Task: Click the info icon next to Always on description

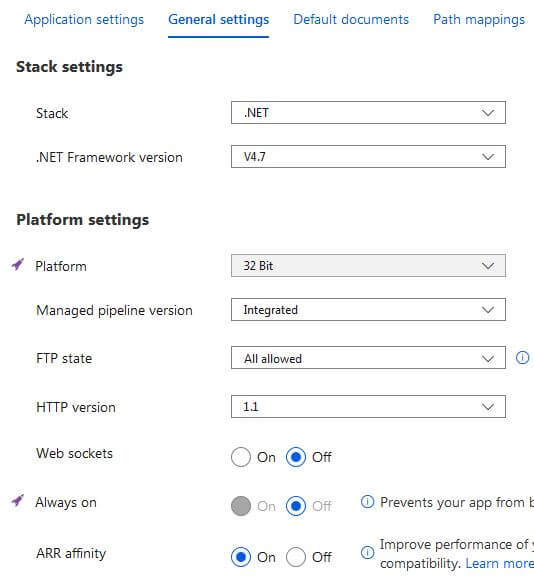Action: point(367,501)
